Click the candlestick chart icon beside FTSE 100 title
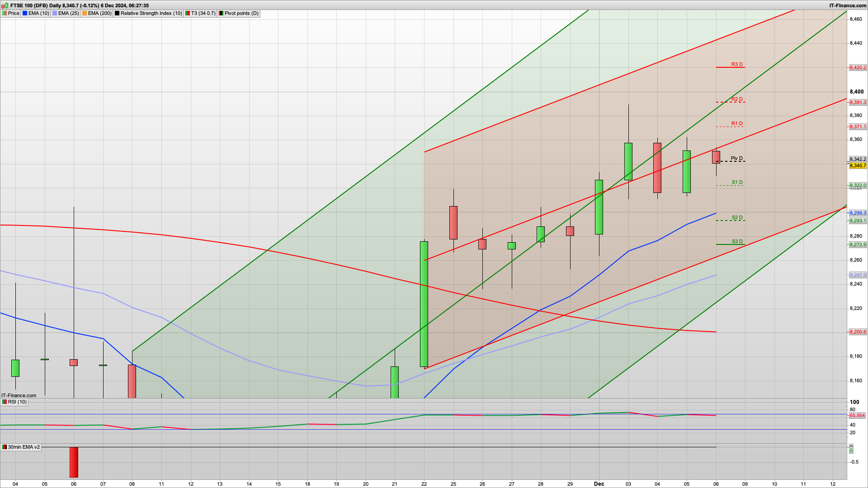The height and width of the screenshot is (488, 868). click(x=5, y=5)
